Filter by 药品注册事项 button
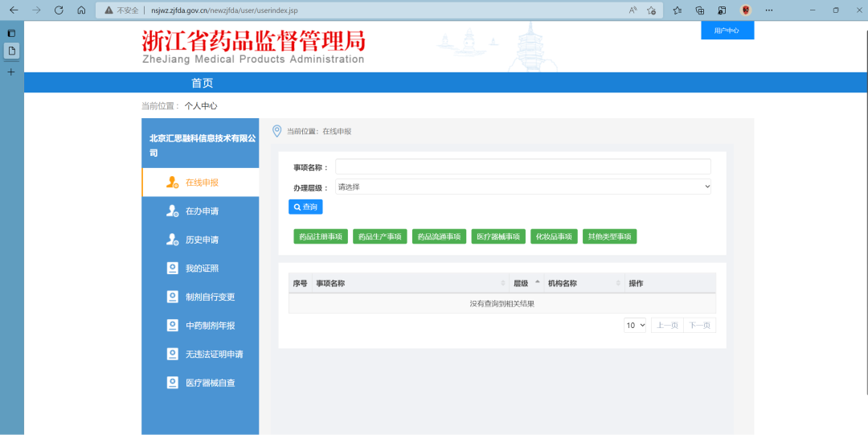The height and width of the screenshot is (435, 868). 321,236
